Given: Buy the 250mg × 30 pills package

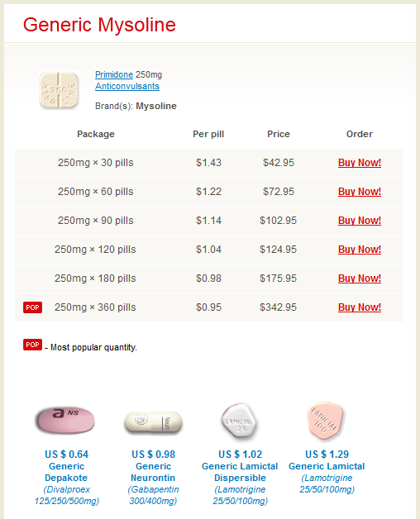Looking at the screenshot, I should 360,163.
